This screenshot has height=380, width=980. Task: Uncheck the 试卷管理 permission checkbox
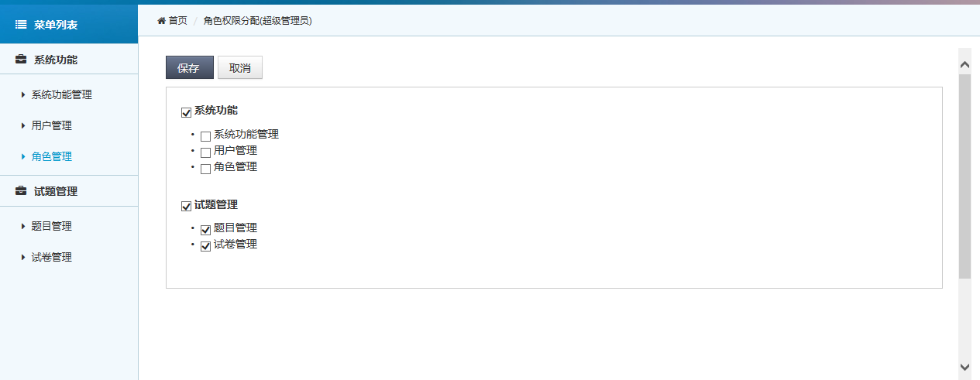pyautogui.click(x=205, y=246)
